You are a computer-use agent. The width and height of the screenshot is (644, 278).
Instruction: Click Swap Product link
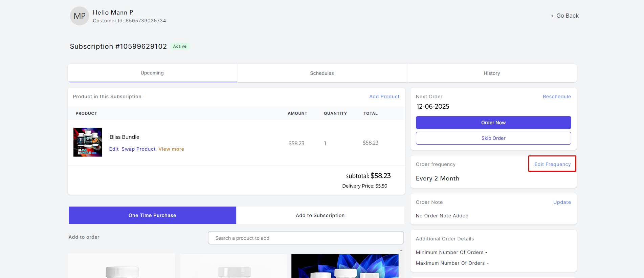(138, 149)
